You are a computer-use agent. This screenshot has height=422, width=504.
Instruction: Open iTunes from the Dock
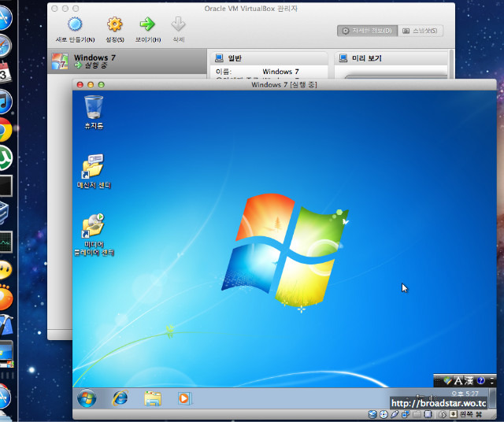[5, 102]
